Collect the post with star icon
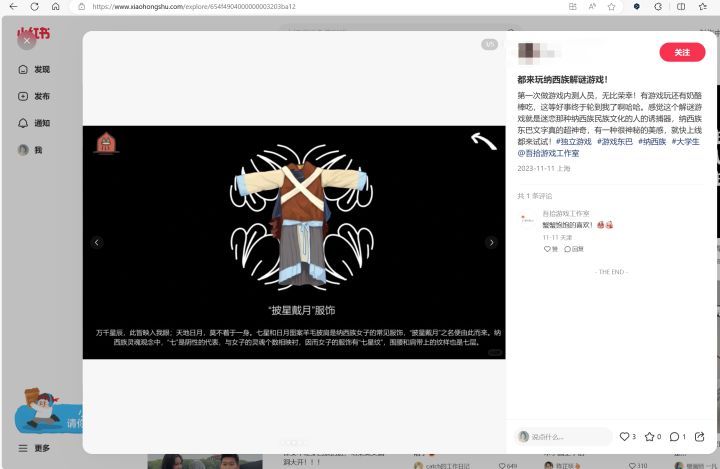The height and width of the screenshot is (469, 720). click(x=649, y=436)
